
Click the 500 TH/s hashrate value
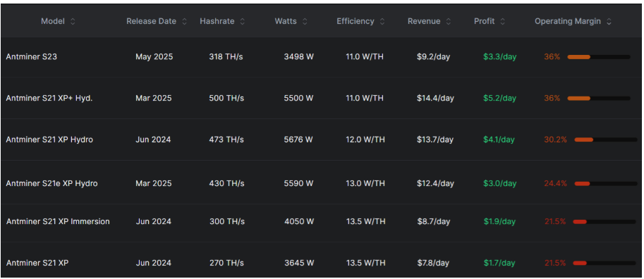226,99
